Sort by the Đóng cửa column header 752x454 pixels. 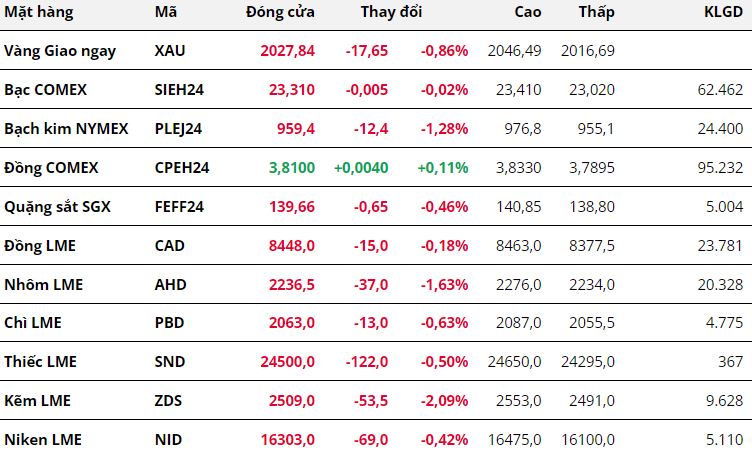(x=280, y=13)
